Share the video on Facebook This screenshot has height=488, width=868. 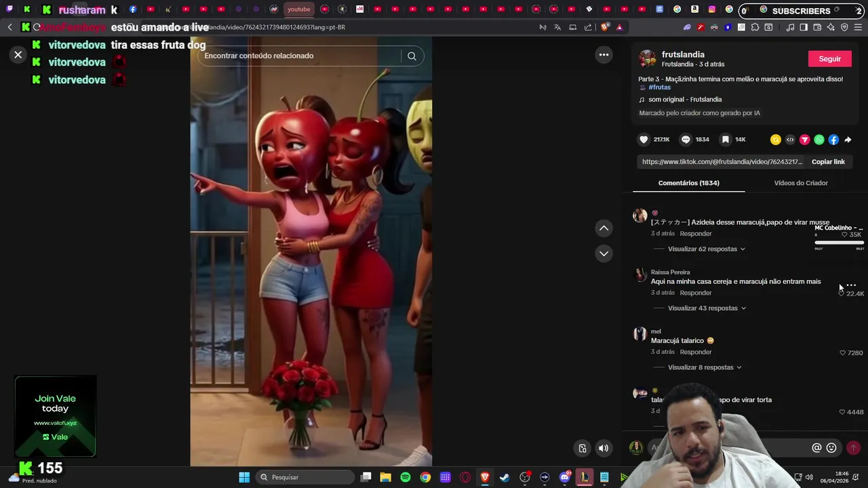833,140
